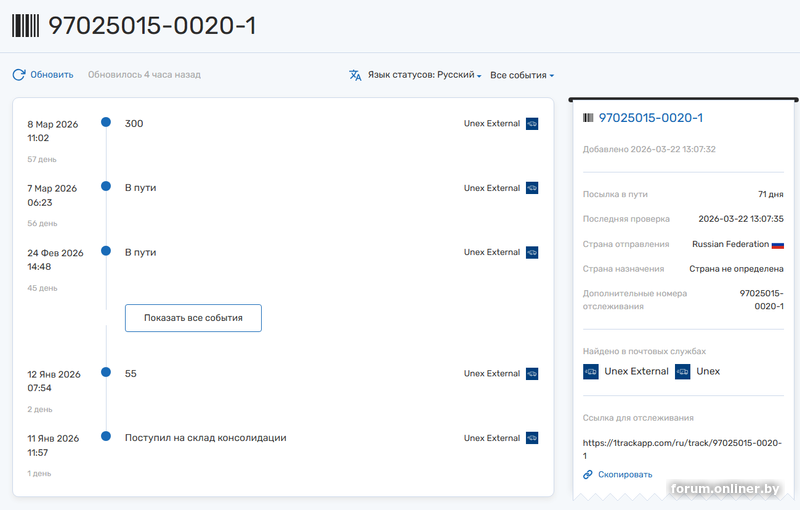Click the chain link icon beside Скопировать
The image size is (800, 510).
pos(588,475)
